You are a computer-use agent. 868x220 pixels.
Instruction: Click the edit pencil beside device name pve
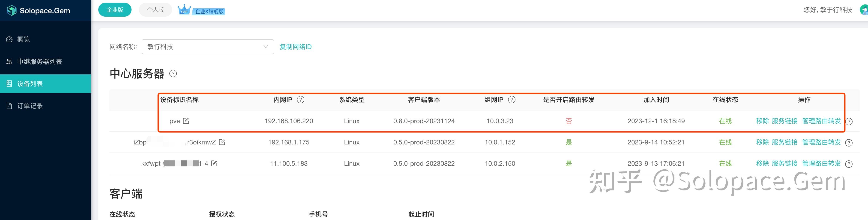186,121
